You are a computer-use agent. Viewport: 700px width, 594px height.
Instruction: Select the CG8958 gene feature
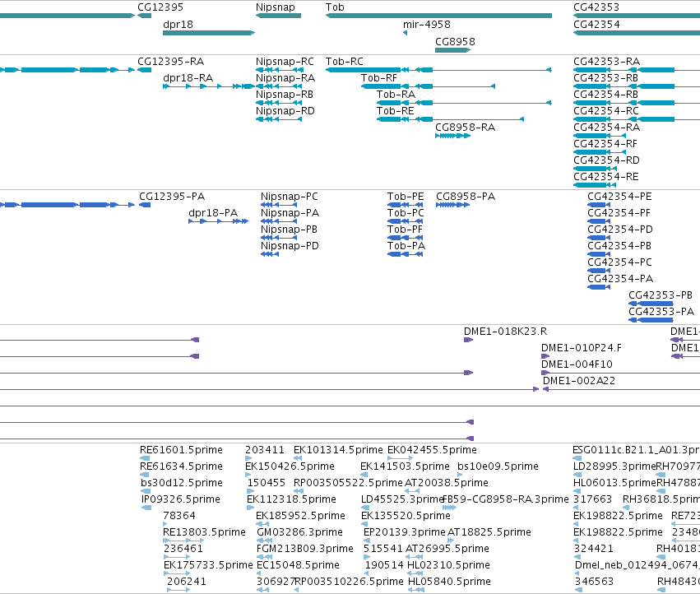(452, 50)
